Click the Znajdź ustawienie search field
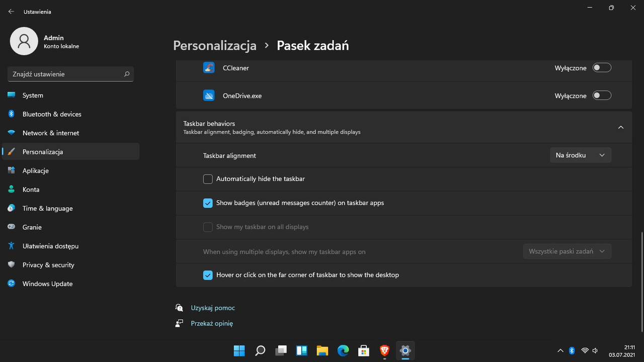644x362 pixels. pyautogui.click(x=70, y=74)
